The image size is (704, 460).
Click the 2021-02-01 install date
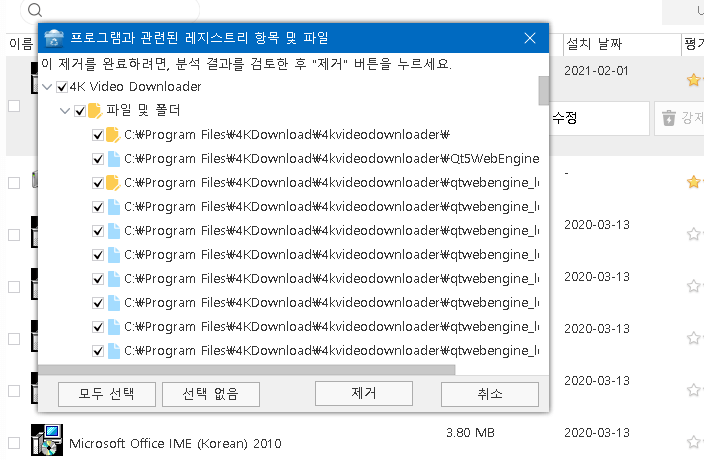[x=596, y=70]
